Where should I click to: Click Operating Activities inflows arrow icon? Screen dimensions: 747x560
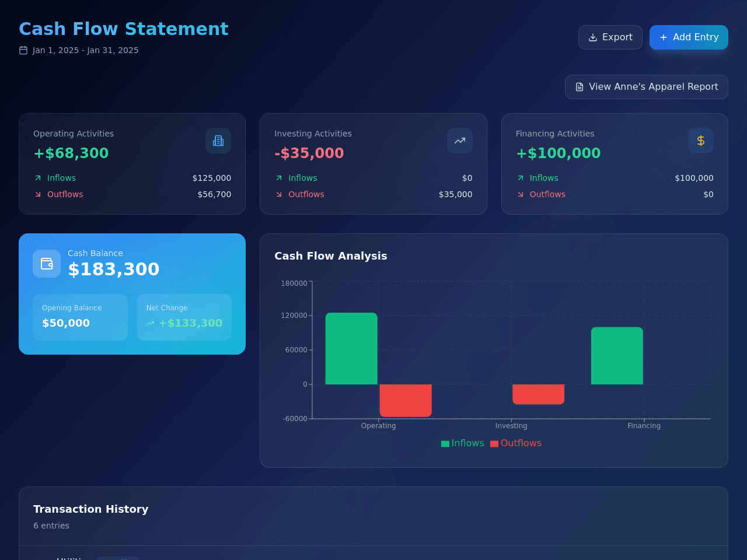(x=38, y=178)
